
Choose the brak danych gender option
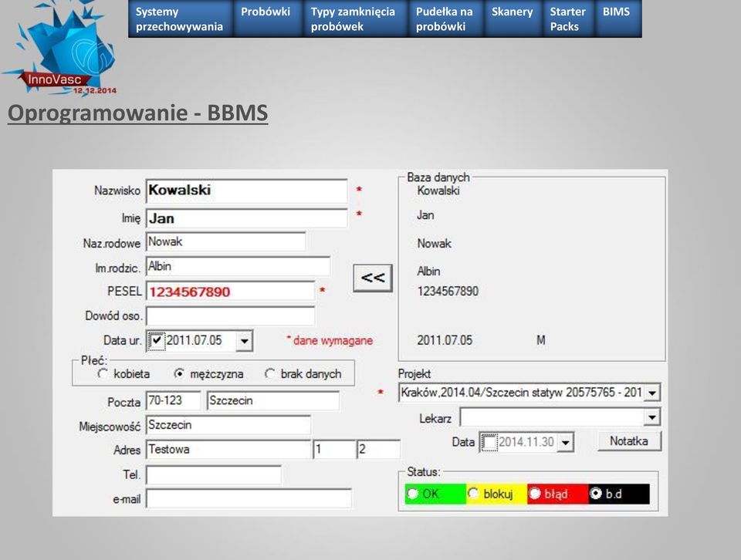click(x=269, y=374)
